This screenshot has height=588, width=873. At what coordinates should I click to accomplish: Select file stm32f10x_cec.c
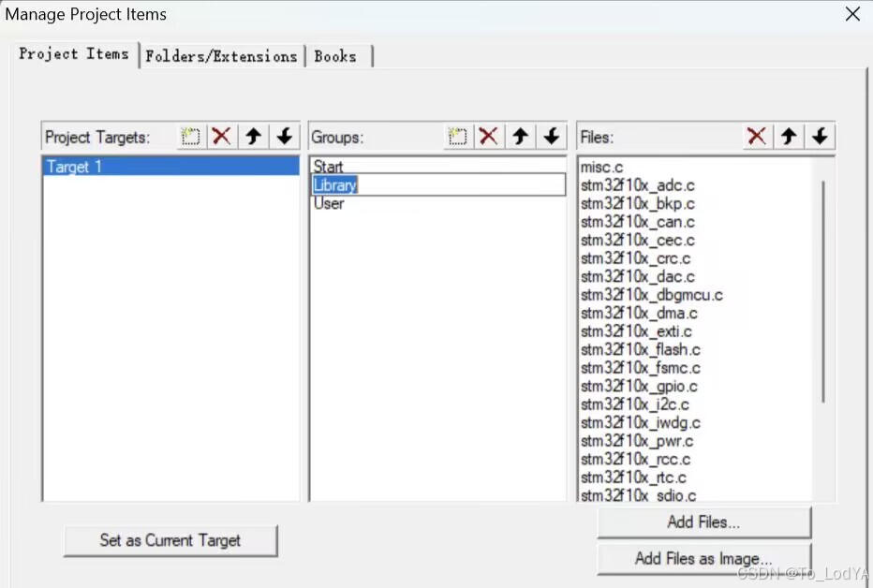(638, 241)
